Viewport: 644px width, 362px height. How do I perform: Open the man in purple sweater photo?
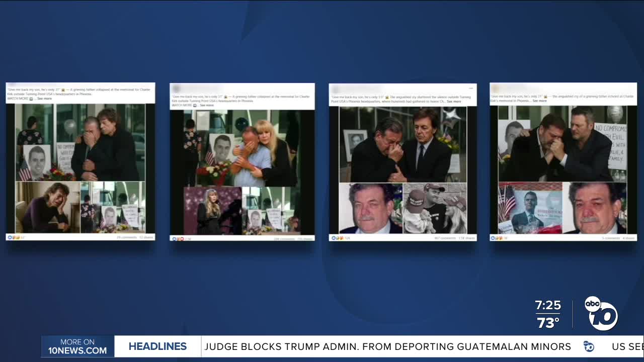[x=48, y=207]
